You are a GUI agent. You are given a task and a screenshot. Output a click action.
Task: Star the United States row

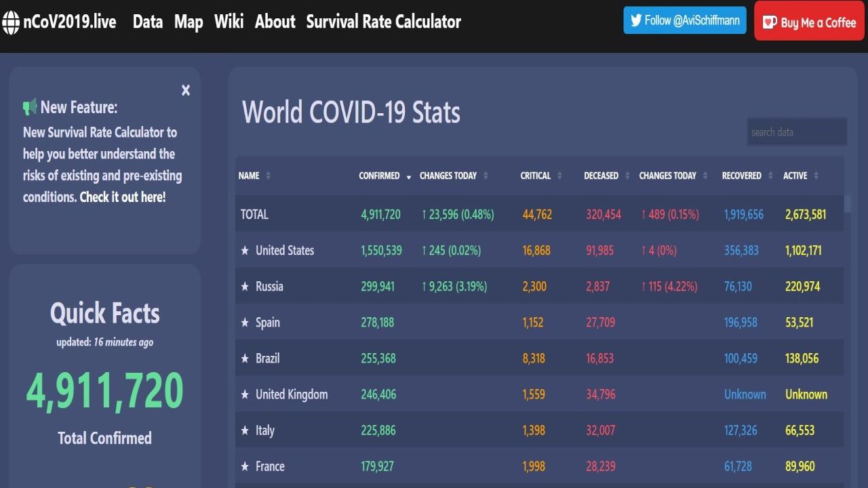[x=245, y=251]
